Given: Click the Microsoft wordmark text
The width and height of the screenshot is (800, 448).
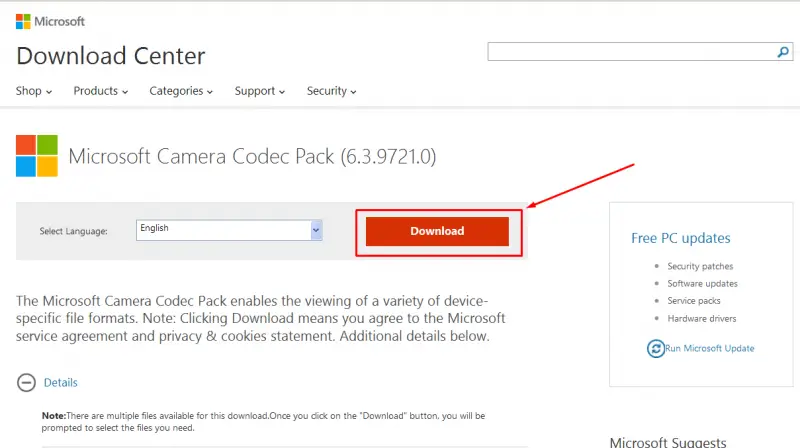Looking at the screenshot, I should pos(59,21).
